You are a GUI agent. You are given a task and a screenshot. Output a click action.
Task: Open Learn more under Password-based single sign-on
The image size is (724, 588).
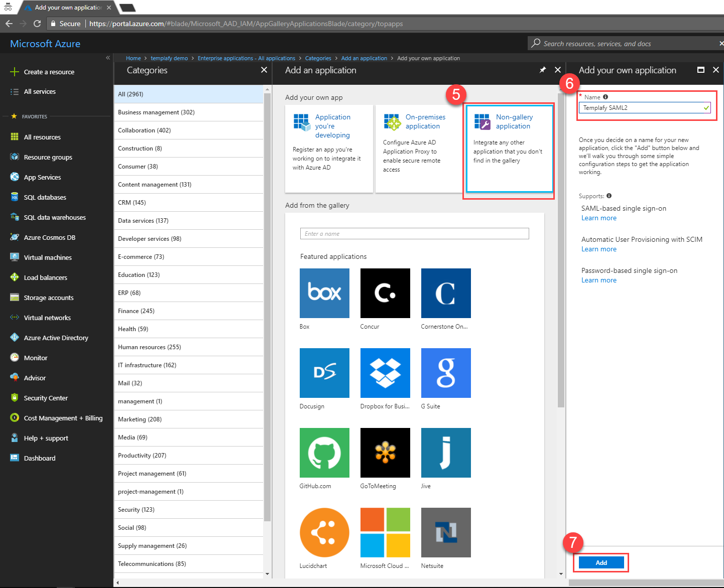click(599, 280)
